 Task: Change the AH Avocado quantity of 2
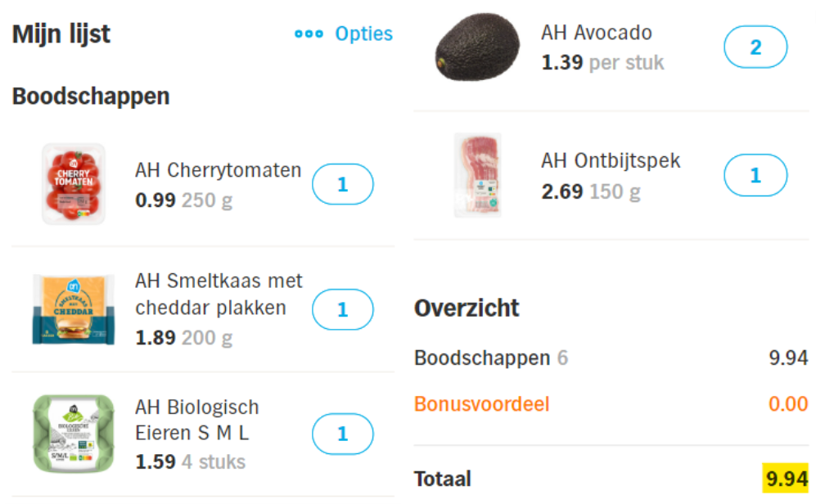[755, 47]
